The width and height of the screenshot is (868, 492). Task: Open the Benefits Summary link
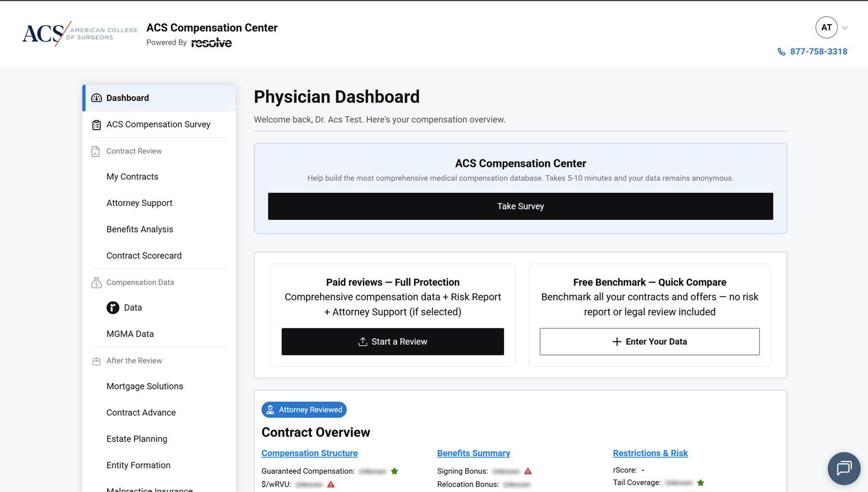coord(473,453)
